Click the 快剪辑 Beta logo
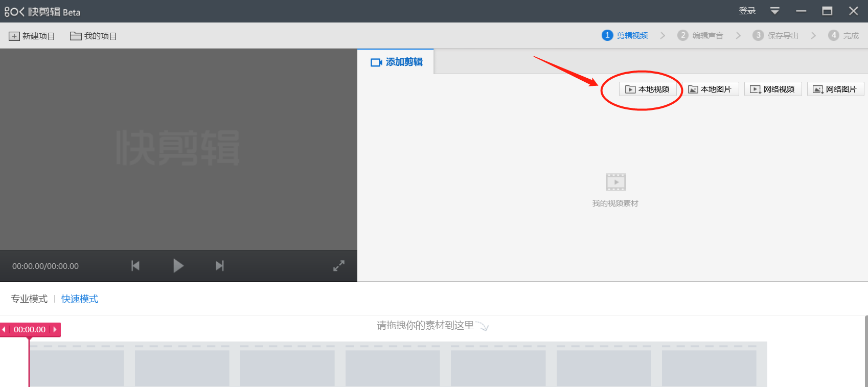Screen dimensions: 868x387 [x=42, y=12]
